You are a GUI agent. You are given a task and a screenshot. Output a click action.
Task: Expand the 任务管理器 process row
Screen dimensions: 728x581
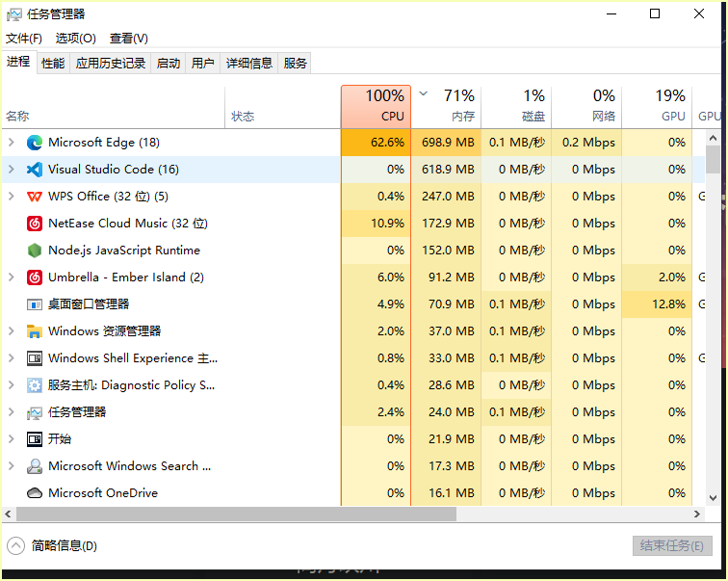pyautogui.click(x=12, y=412)
